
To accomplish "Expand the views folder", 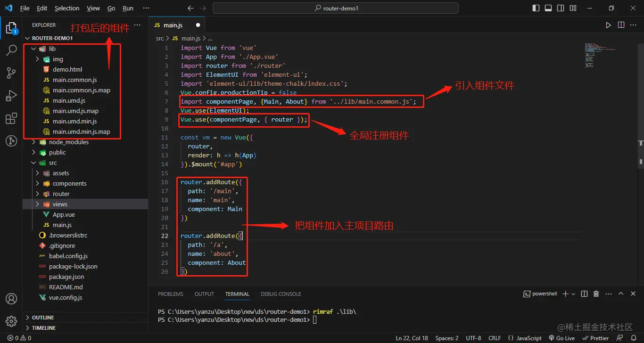I will tap(37, 204).
